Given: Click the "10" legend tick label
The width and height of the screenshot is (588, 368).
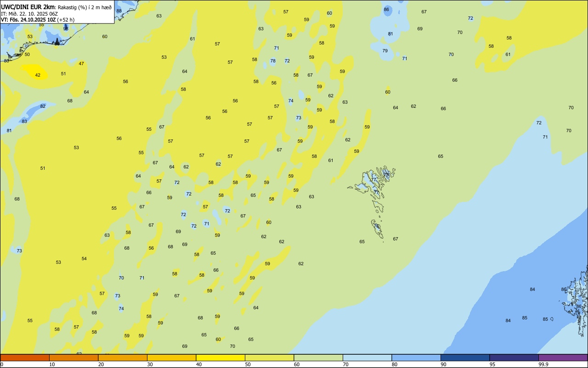Looking at the screenshot, I should coord(52,364).
